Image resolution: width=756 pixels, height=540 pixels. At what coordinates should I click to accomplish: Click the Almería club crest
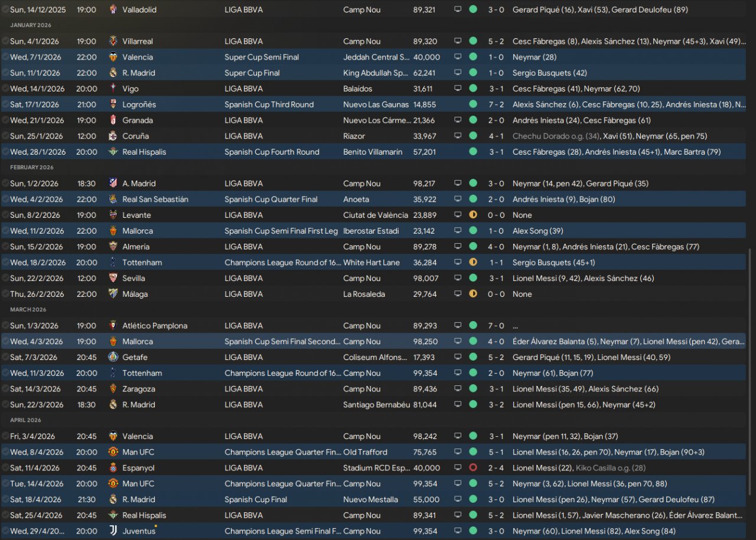click(113, 247)
